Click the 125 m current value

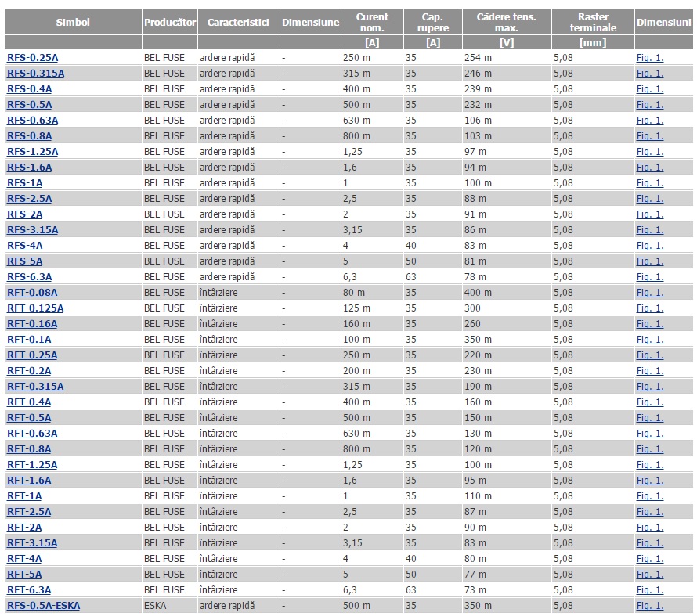[356, 308]
